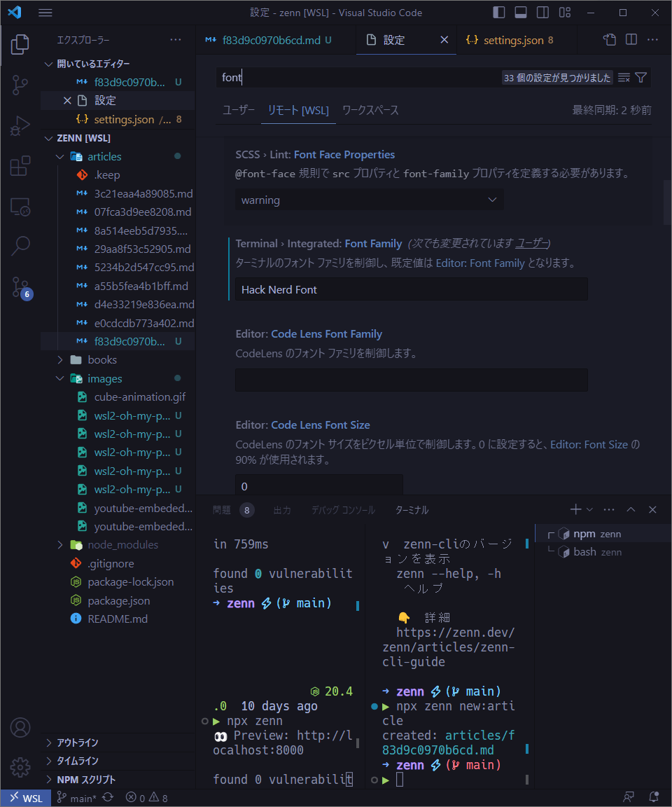Toggle the primary side bar layout icon
The image size is (672, 807).
click(498, 13)
